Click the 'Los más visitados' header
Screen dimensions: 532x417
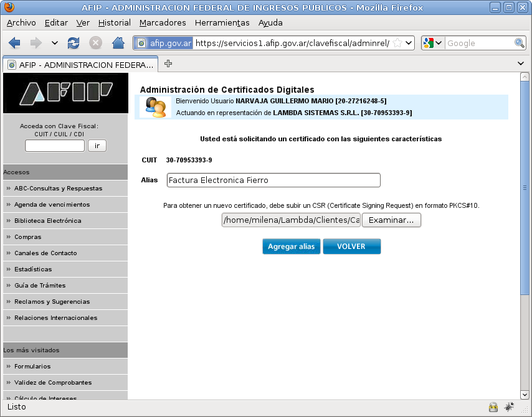click(x=65, y=350)
